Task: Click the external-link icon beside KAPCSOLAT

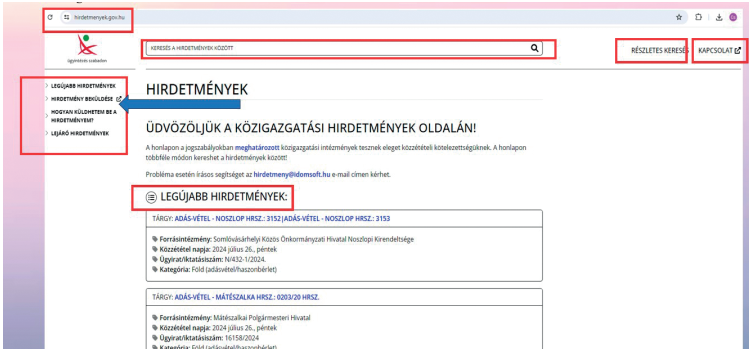Action: [738, 50]
